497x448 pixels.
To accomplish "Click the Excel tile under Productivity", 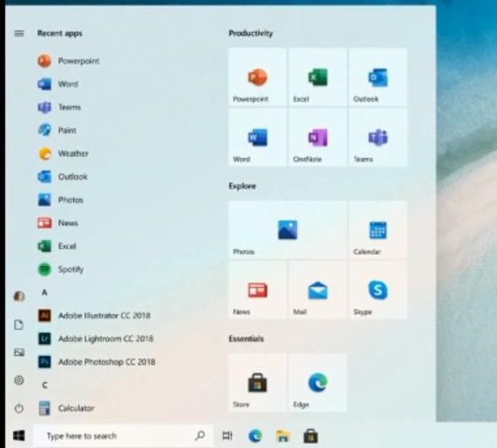I will point(318,77).
